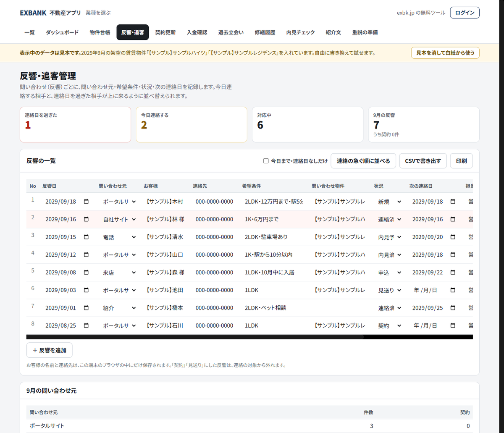Open next-contact calendar icon in 清水 row

click(453, 237)
